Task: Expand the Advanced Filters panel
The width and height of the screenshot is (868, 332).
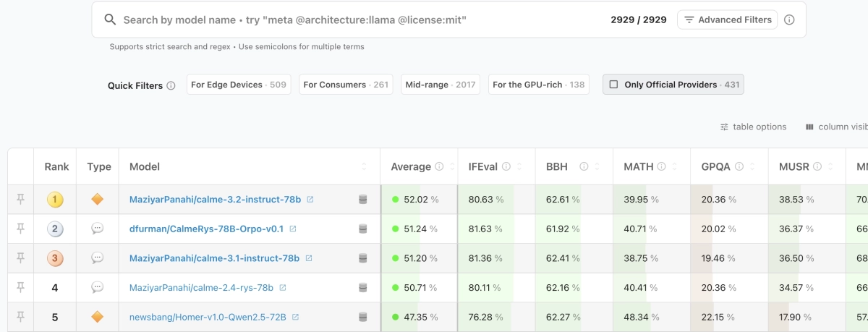Action: click(x=727, y=20)
